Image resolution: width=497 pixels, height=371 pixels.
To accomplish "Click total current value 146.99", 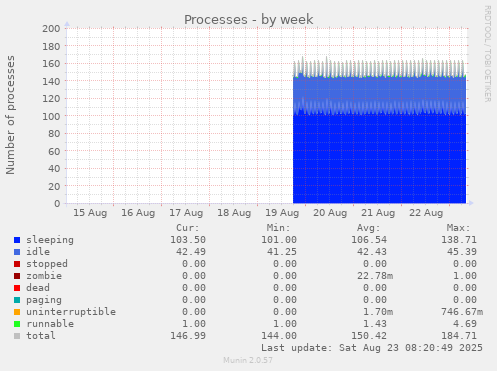I will tap(188, 336).
